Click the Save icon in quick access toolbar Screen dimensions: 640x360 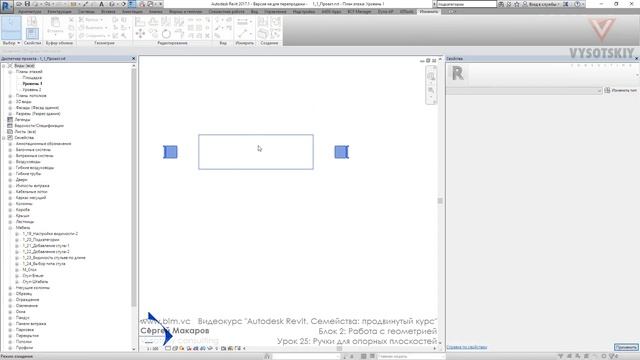pyautogui.click(x=28, y=4)
